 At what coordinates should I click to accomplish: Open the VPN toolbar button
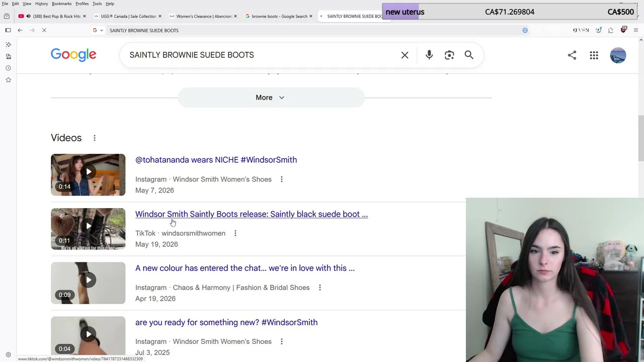click(581, 30)
